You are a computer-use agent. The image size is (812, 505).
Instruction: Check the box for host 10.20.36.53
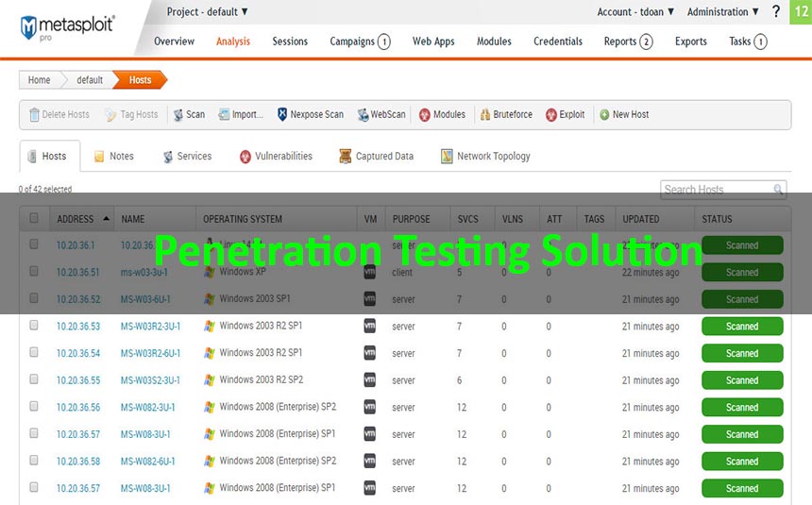(x=34, y=326)
